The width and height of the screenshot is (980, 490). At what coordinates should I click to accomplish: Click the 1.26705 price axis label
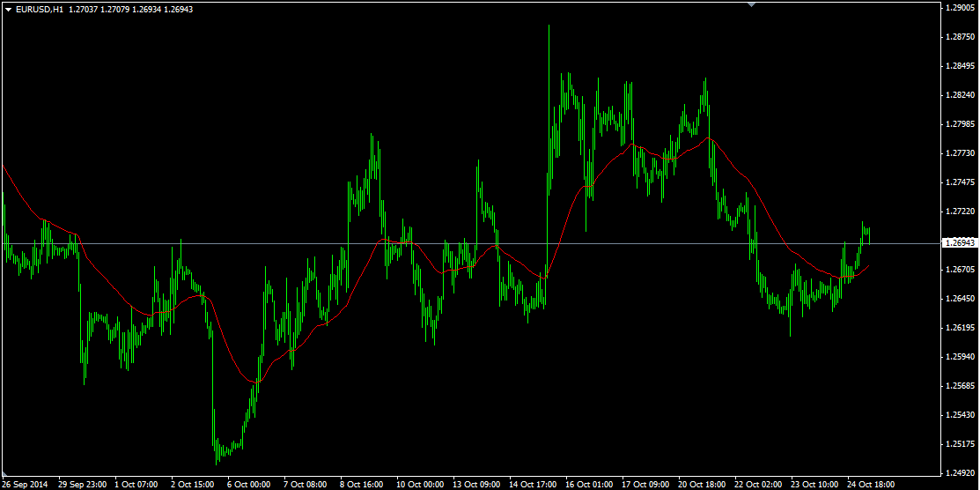[959, 270]
